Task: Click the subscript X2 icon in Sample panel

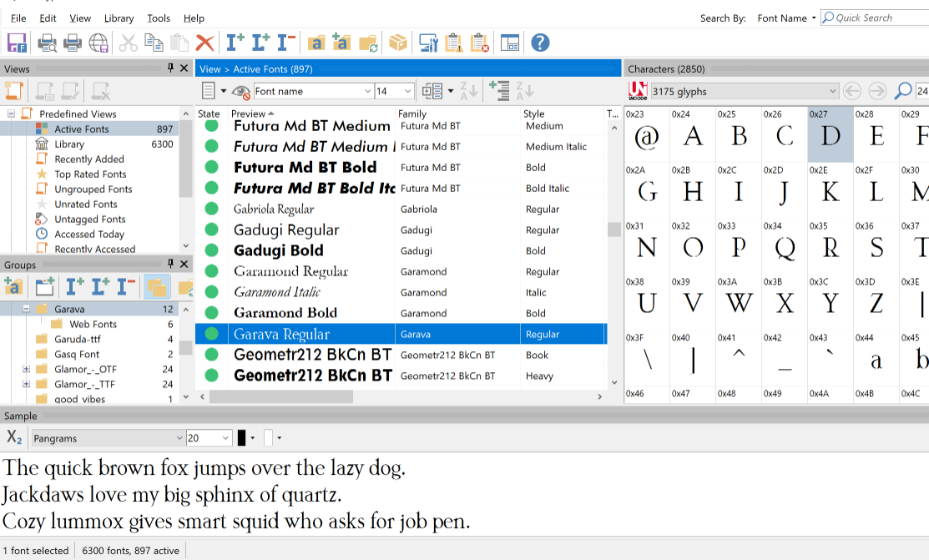Action: click(x=14, y=438)
